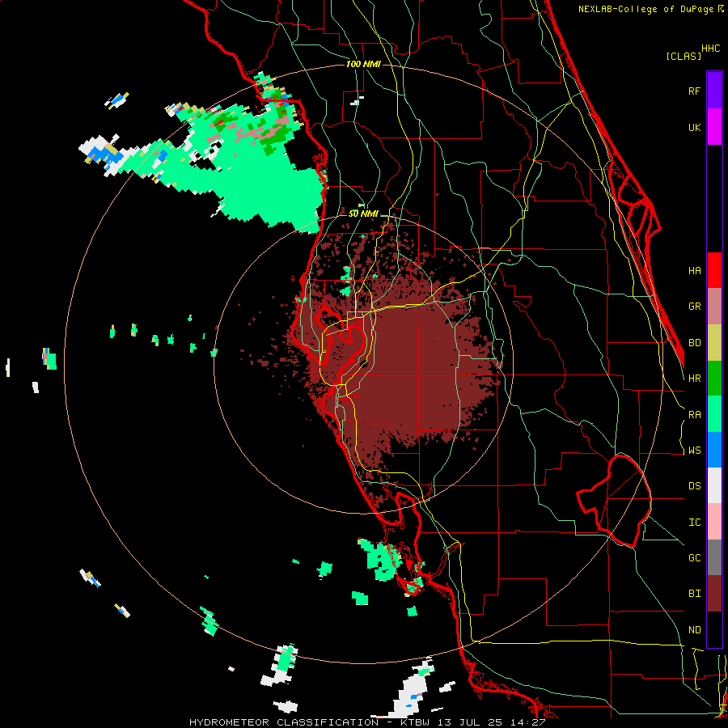Click the GR legend label

(x=694, y=307)
